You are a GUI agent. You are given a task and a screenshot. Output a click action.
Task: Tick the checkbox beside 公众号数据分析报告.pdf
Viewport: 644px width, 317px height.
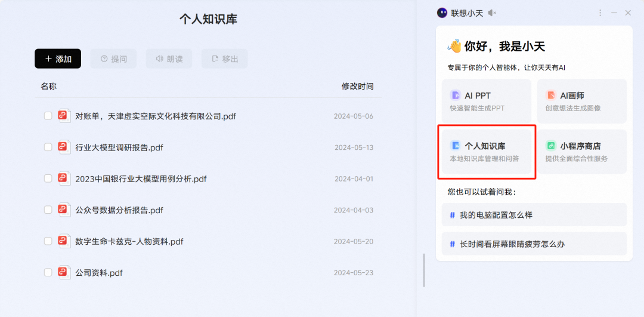point(48,210)
